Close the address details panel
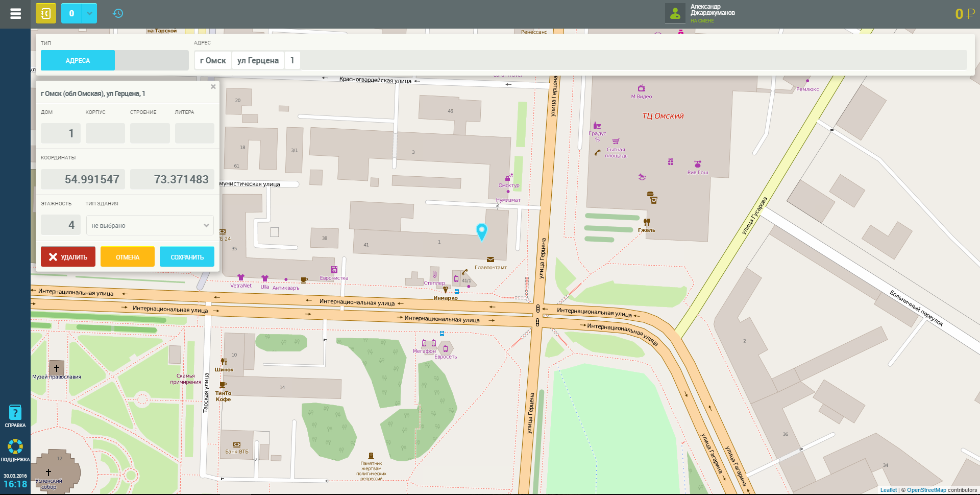This screenshot has height=495, width=980. [213, 87]
